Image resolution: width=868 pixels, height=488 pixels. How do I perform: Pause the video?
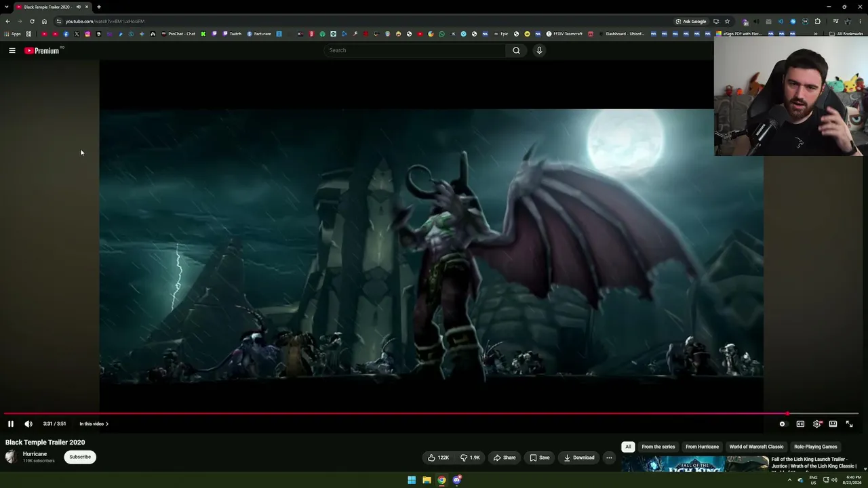[11, 424]
